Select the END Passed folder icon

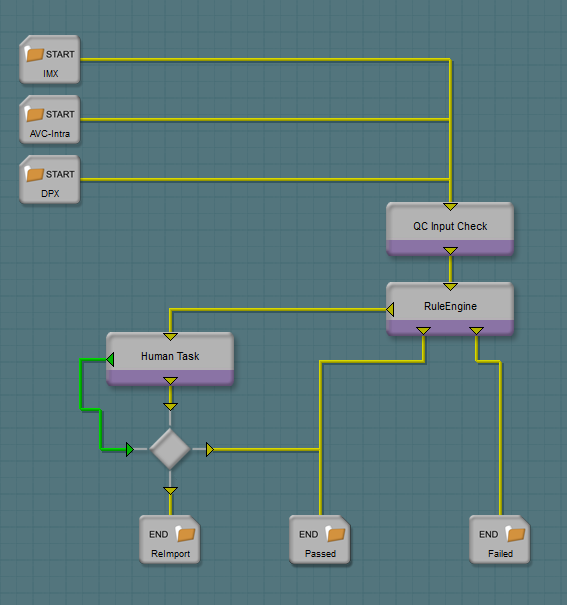335,534
